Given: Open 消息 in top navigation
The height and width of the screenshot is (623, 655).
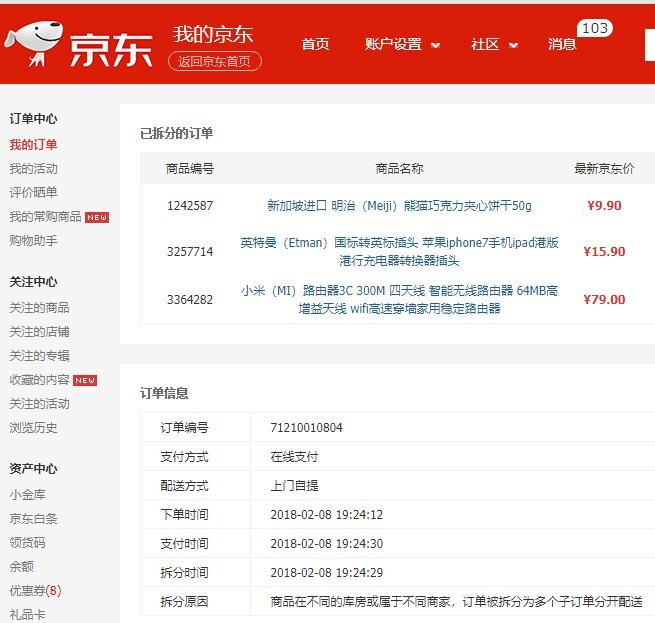Looking at the screenshot, I should coord(562,44).
